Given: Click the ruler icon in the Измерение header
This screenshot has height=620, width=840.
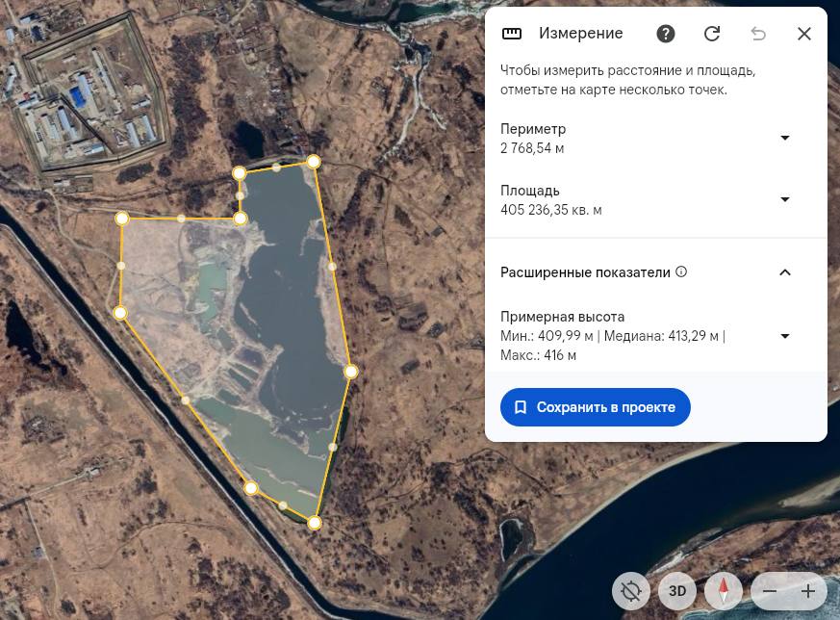Looking at the screenshot, I should 512,34.
